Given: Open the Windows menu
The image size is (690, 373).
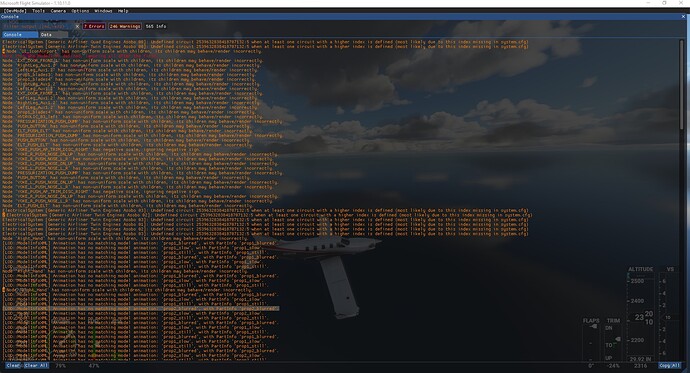Looking at the screenshot, I should click(103, 11).
